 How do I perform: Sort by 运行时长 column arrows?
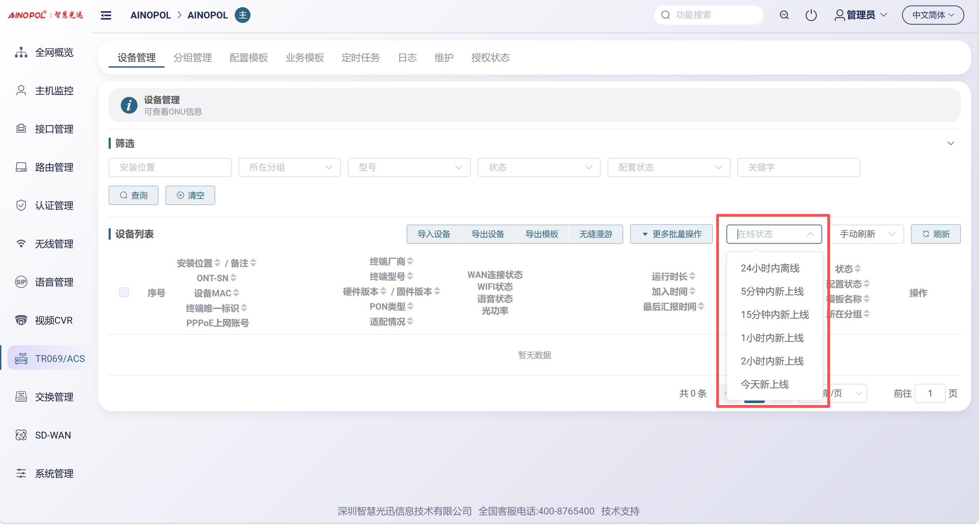pyautogui.click(x=692, y=276)
